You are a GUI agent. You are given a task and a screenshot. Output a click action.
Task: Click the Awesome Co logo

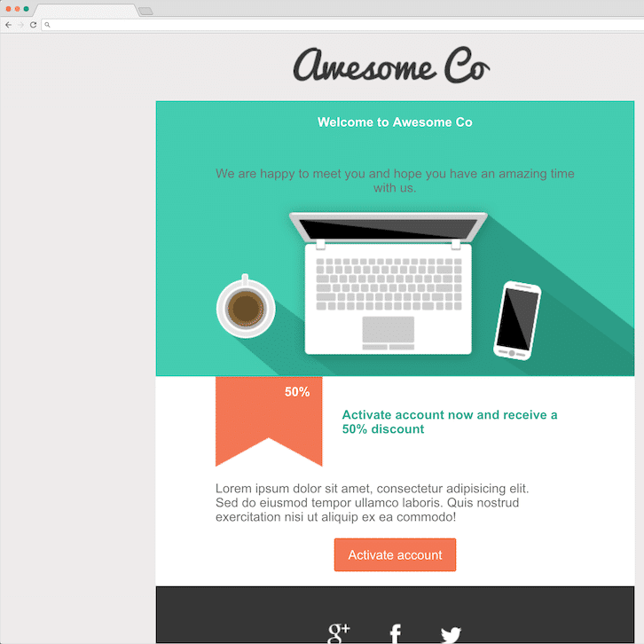pos(391,65)
